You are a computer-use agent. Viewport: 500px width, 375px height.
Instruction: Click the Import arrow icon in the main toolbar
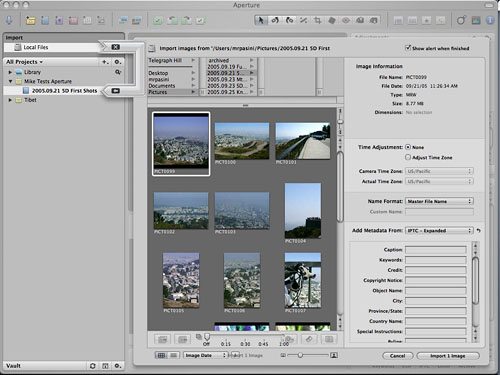click(x=9, y=20)
